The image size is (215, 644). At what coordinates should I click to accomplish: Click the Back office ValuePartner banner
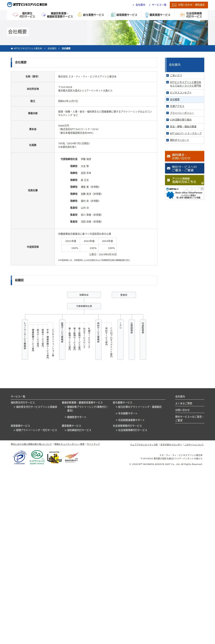185,193
